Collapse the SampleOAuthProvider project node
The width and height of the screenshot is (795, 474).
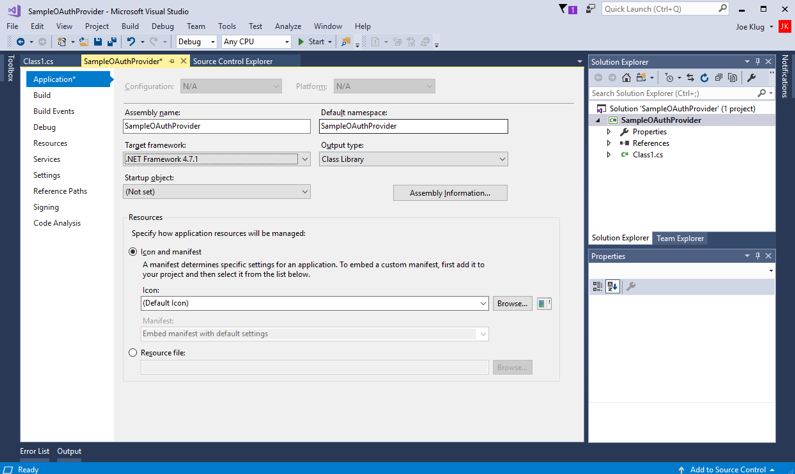click(x=598, y=121)
